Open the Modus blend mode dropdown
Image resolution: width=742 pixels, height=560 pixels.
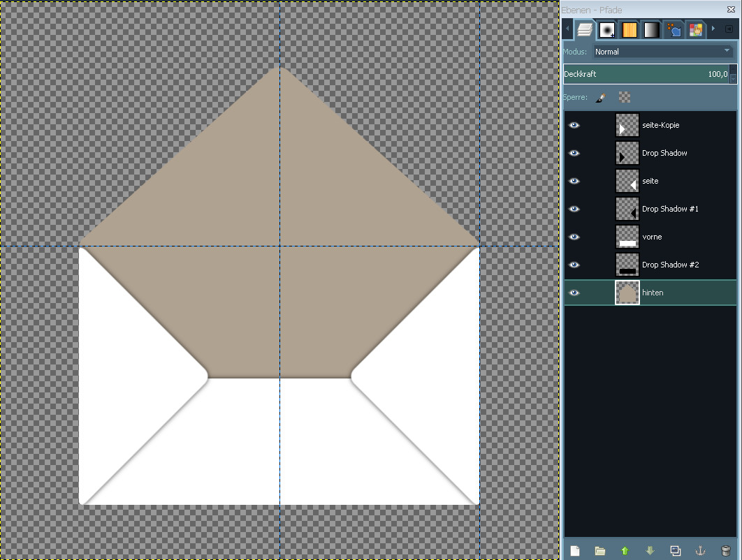coord(662,52)
